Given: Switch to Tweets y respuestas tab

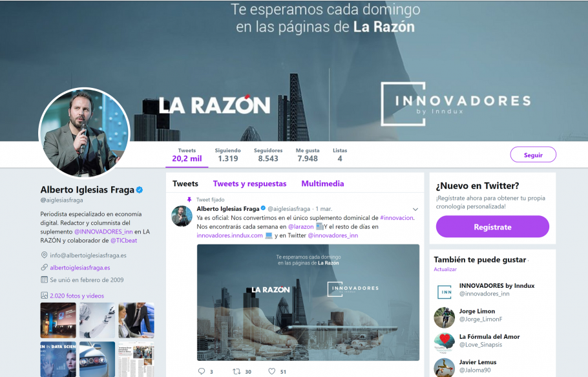Looking at the screenshot, I should (250, 184).
